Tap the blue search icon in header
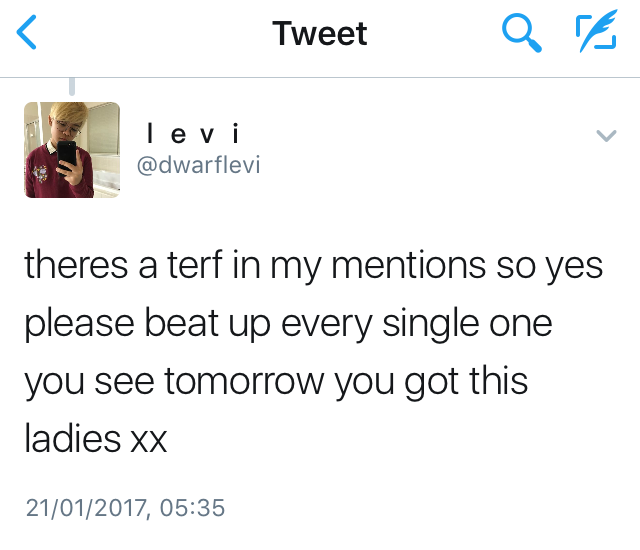This screenshot has width=640, height=550. 521,35
